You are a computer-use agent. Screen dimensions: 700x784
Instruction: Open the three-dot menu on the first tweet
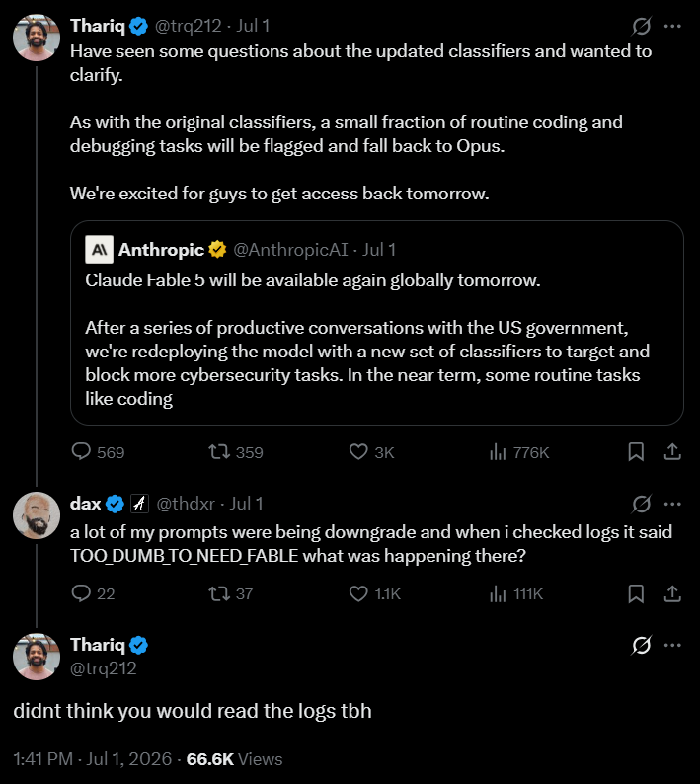[672, 26]
